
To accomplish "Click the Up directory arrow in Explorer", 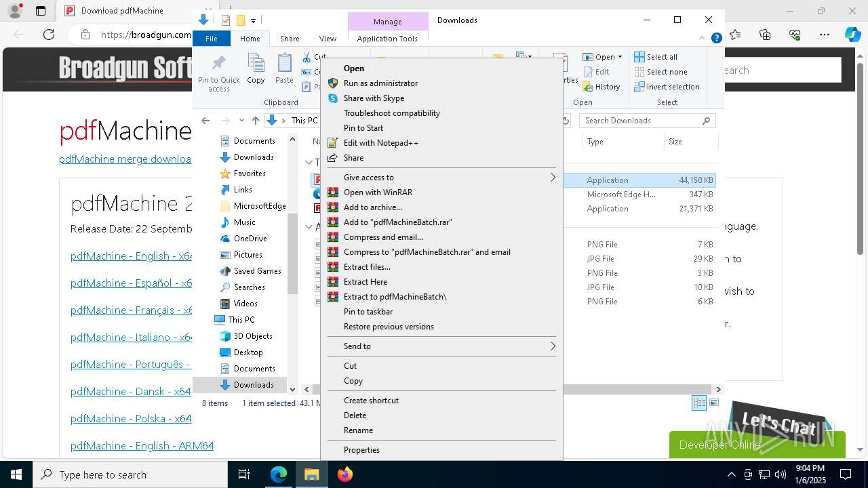I will (x=255, y=121).
